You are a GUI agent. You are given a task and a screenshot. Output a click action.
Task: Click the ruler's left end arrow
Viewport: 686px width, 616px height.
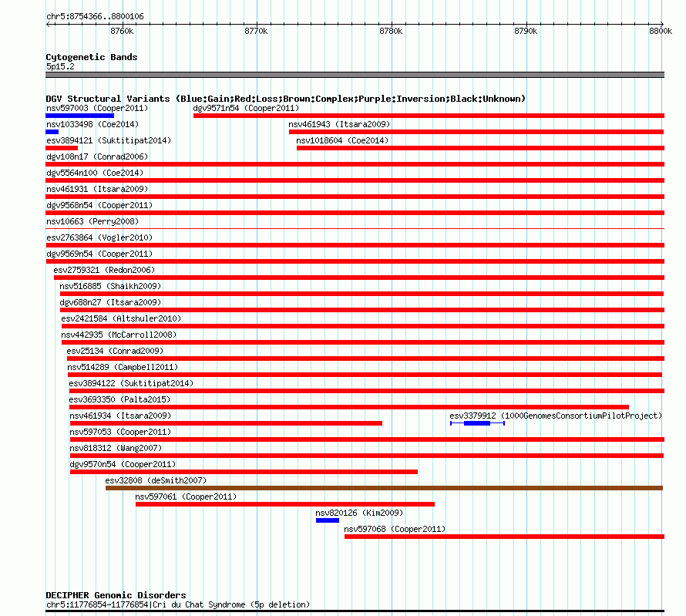(48, 24)
